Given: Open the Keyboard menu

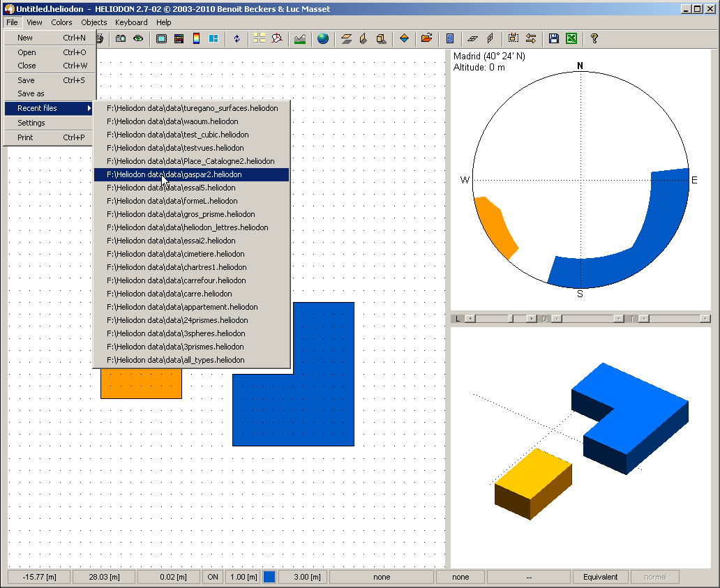Looking at the screenshot, I should pyautogui.click(x=131, y=22).
